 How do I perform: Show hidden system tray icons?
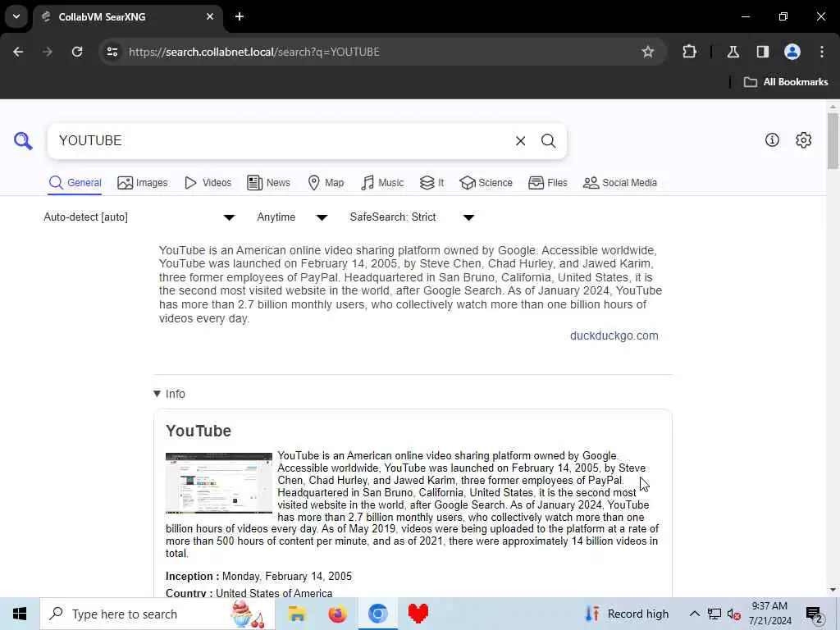pyautogui.click(x=694, y=614)
